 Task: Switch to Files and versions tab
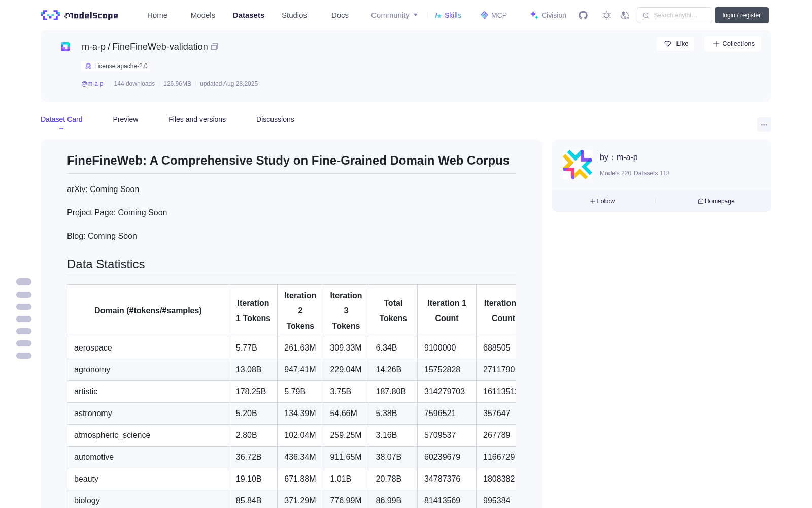tap(197, 119)
